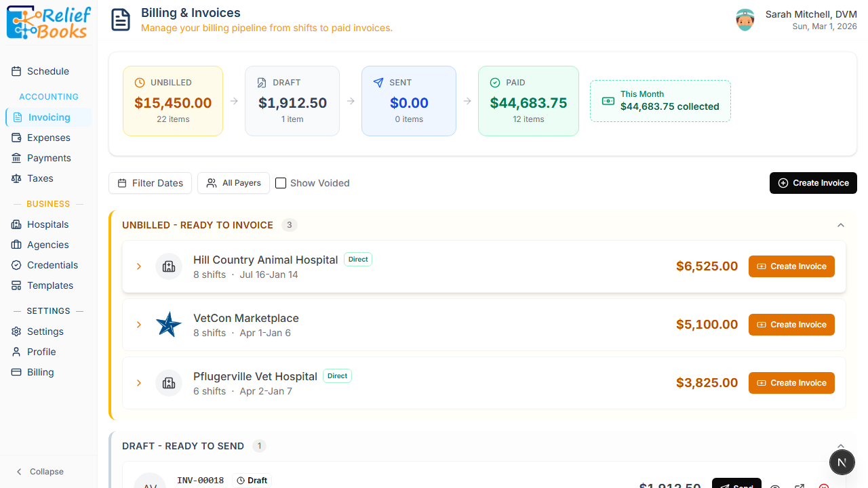Expand the Pflugerville Vet Hospital row
This screenshot has height=488, width=868.
click(x=139, y=383)
